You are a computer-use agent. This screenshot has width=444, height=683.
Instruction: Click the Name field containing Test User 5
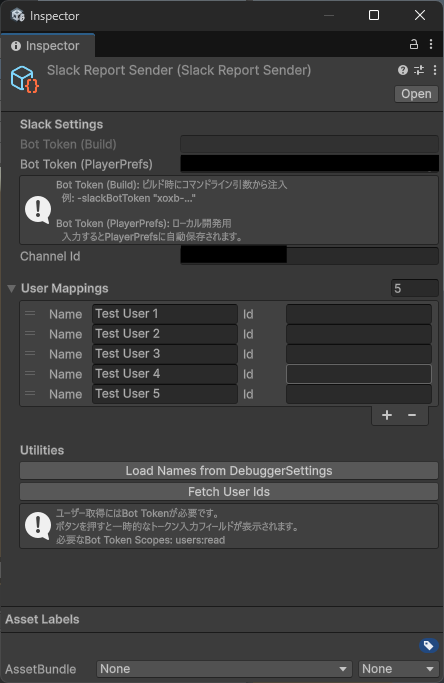(165, 394)
